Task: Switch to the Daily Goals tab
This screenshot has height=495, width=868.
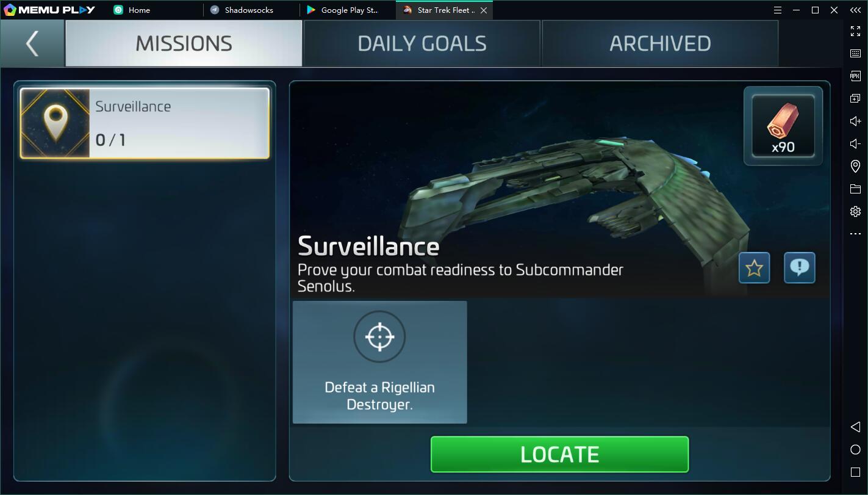Action: [422, 43]
